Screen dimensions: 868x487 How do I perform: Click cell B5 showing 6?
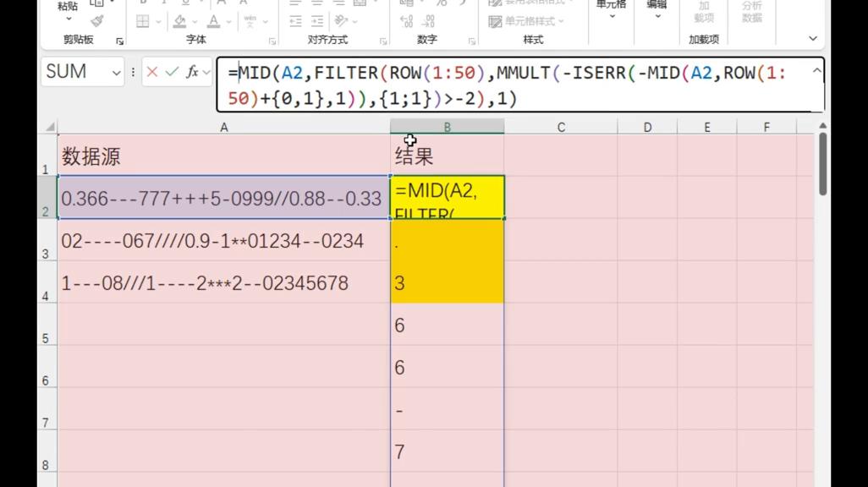tap(448, 325)
